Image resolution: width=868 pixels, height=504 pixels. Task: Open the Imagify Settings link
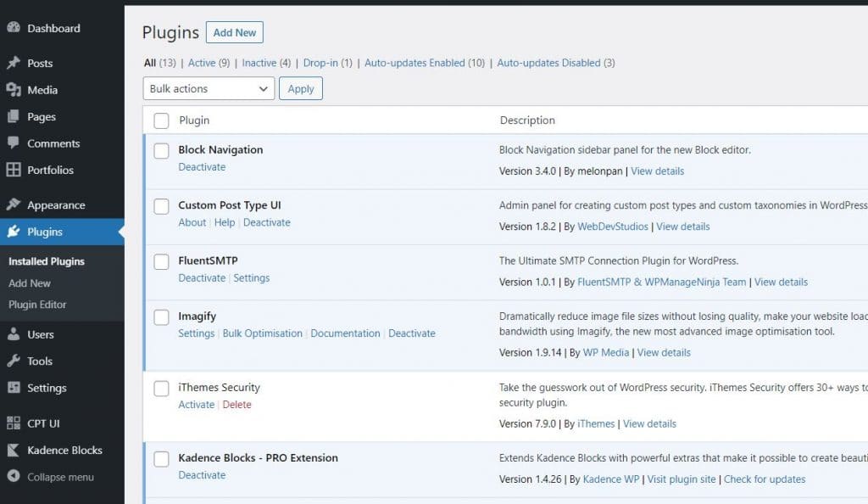[x=196, y=333]
